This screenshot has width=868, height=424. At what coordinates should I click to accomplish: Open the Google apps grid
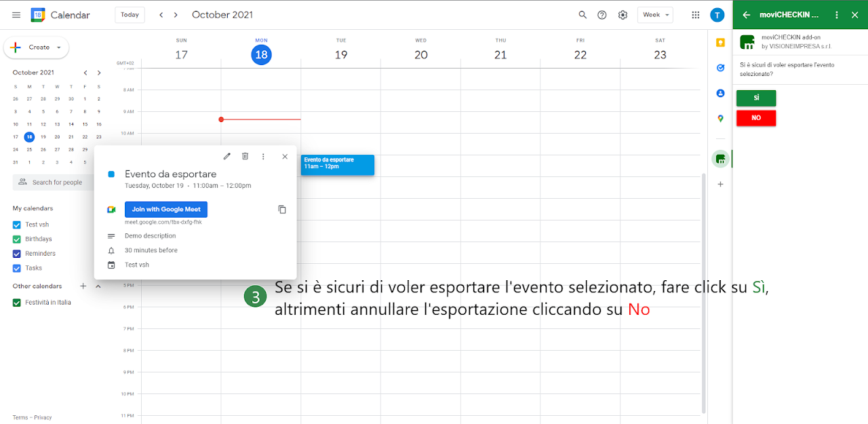(695, 15)
